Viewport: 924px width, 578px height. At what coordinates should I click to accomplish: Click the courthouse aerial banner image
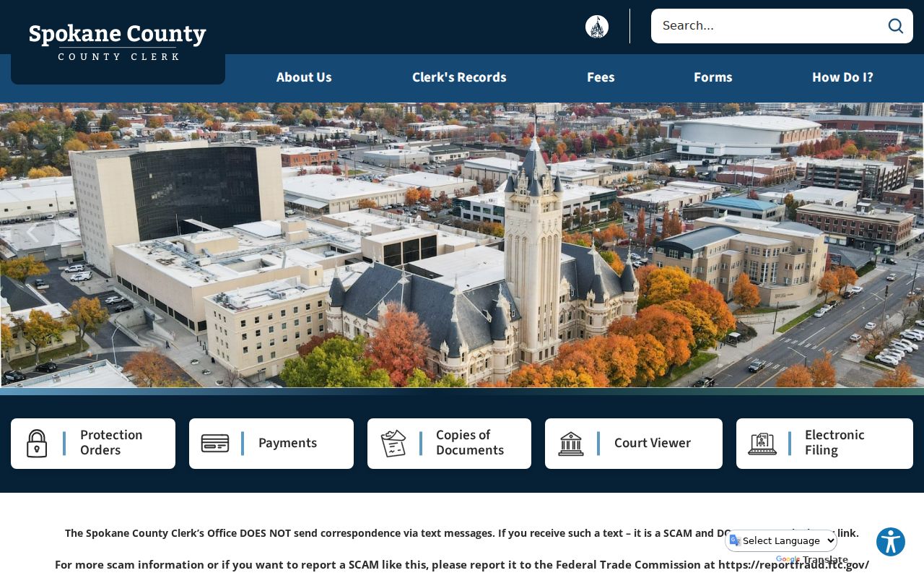coord(462,245)
